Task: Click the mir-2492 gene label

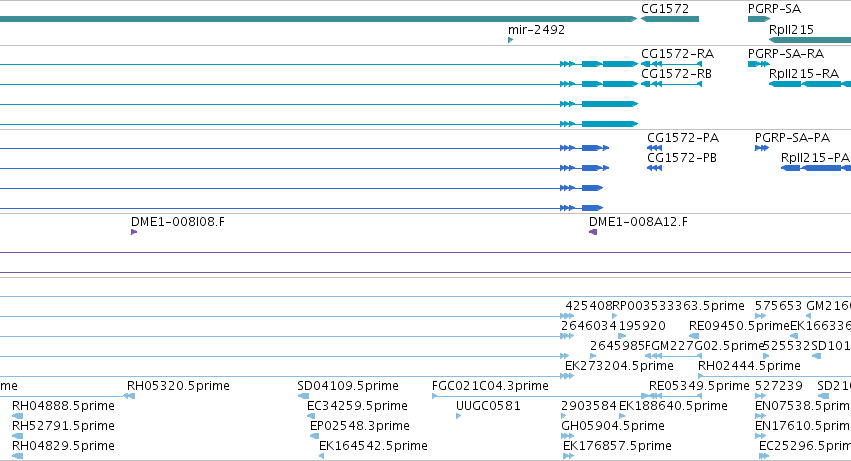Action: coord(536,30)
